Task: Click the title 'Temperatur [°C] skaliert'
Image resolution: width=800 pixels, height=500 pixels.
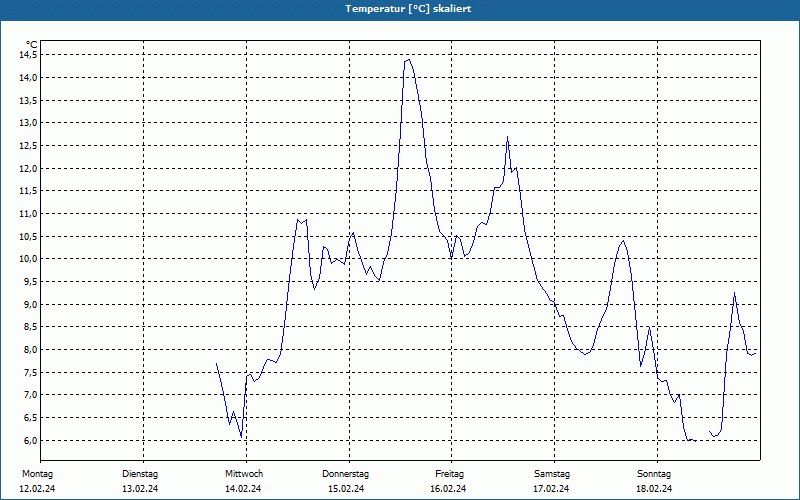Action: point(408,9)
